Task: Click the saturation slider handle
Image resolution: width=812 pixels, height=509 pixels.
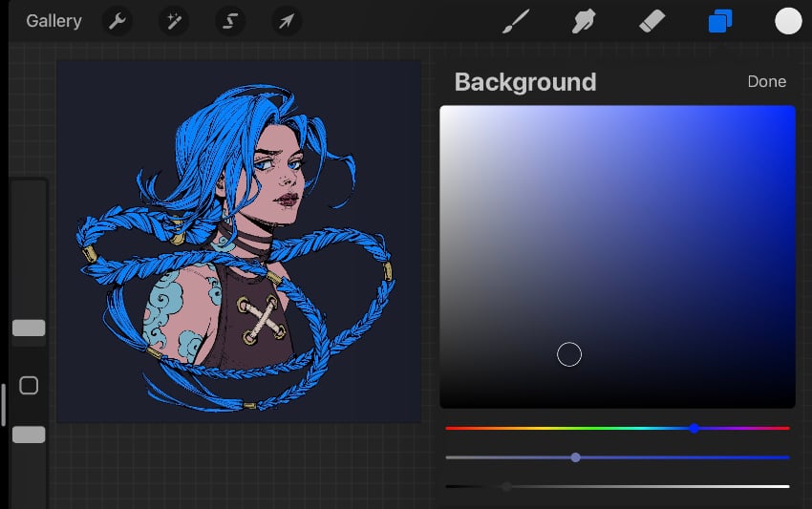Action: click(575, 457)
